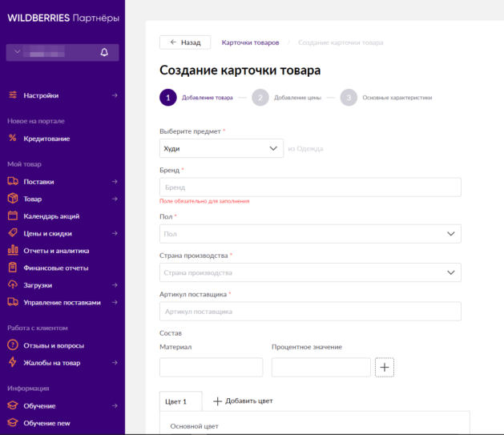
Task: Open Обучение new menu item
Action: pyautogui.click(x=46, y=423)
